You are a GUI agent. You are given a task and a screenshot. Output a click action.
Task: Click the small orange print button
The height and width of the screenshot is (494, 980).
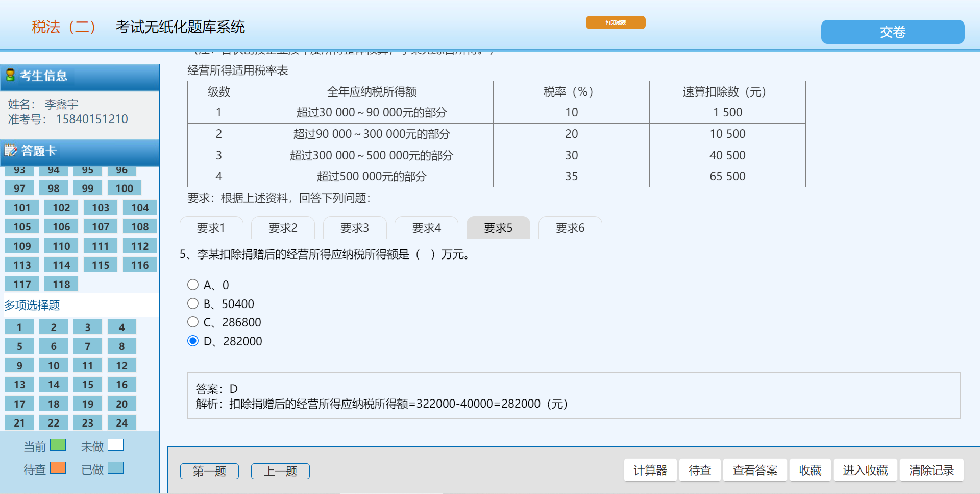[x=615, y=22]
